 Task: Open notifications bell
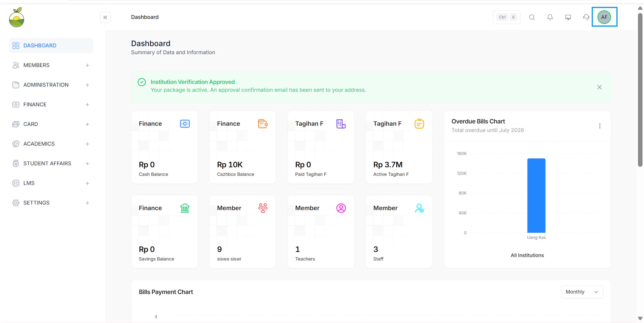(x=550, y=17)
